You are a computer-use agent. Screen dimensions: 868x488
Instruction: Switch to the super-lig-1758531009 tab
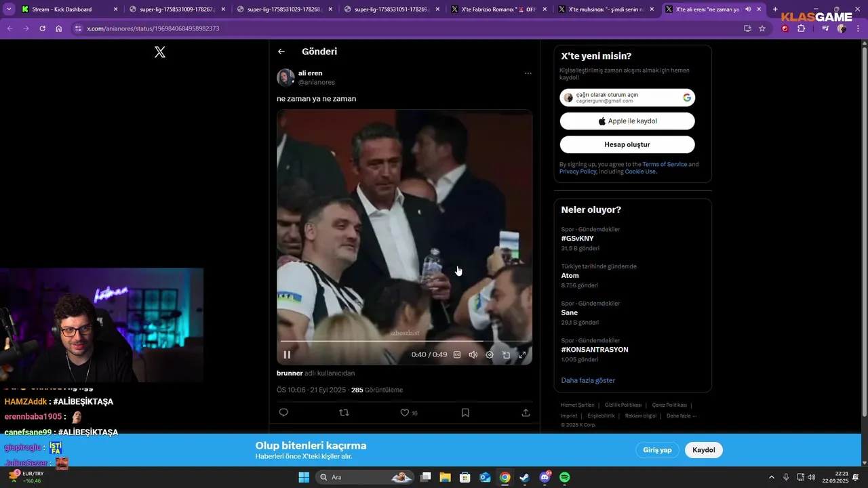coord(176,9)
